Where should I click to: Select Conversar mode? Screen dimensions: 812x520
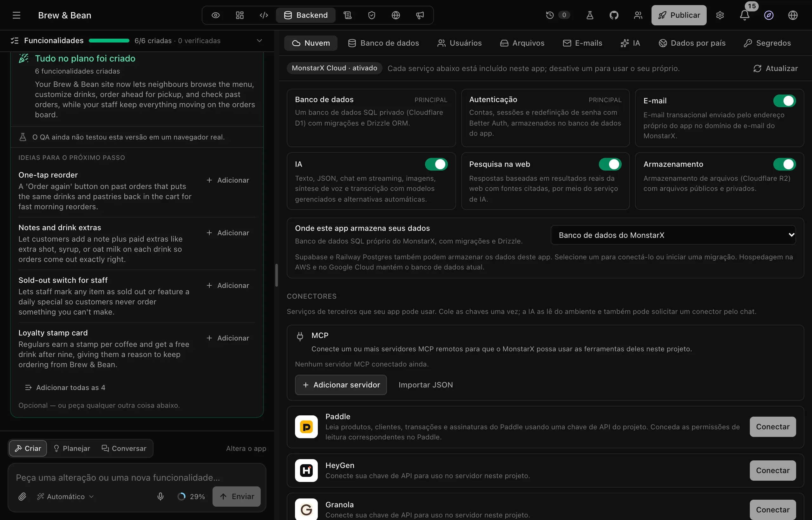[124, 448]
